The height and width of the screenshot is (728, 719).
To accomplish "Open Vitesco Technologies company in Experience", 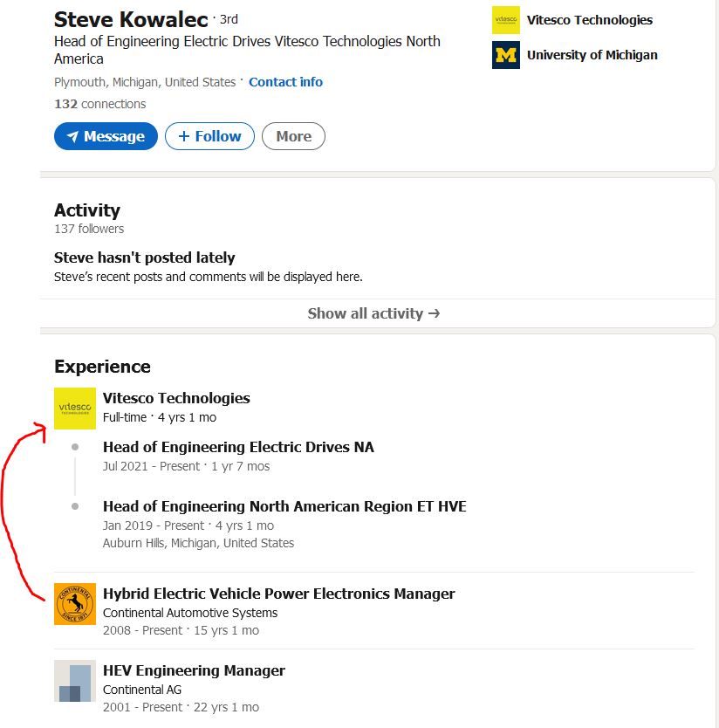I will pyautogui.click(x=176, y=398).
